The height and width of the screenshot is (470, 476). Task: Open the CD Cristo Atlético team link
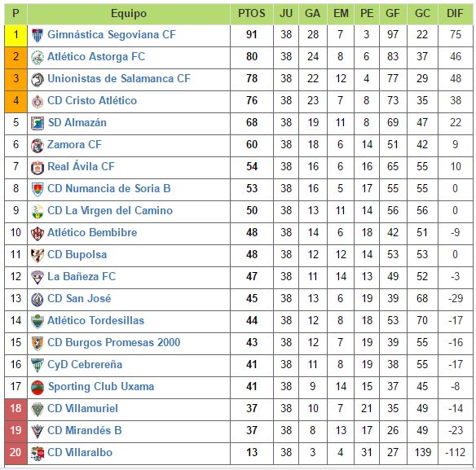click(92, 101)
